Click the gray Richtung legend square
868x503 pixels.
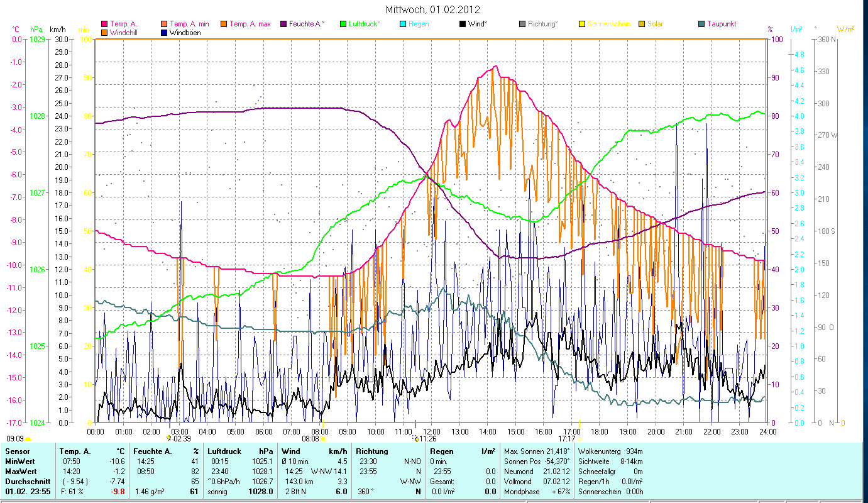point(522,25)
